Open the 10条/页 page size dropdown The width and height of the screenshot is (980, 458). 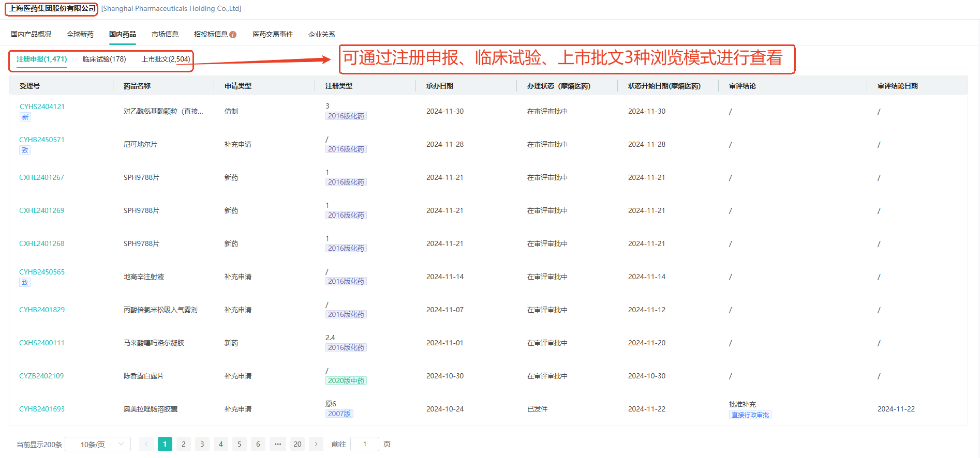(98, 444)
